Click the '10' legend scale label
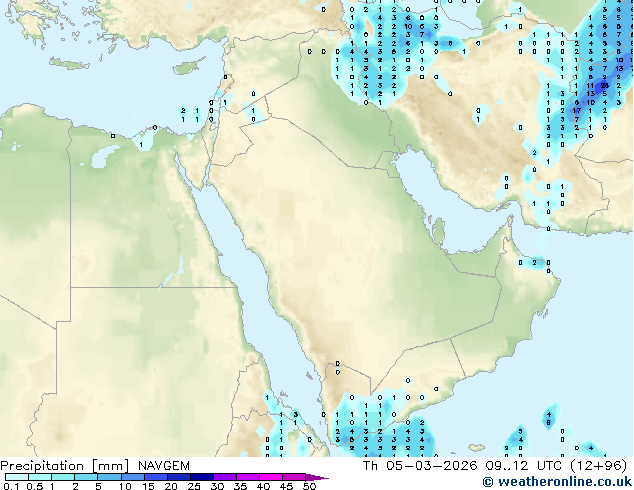Screen dimensions: 634x490 click(125, 486)
